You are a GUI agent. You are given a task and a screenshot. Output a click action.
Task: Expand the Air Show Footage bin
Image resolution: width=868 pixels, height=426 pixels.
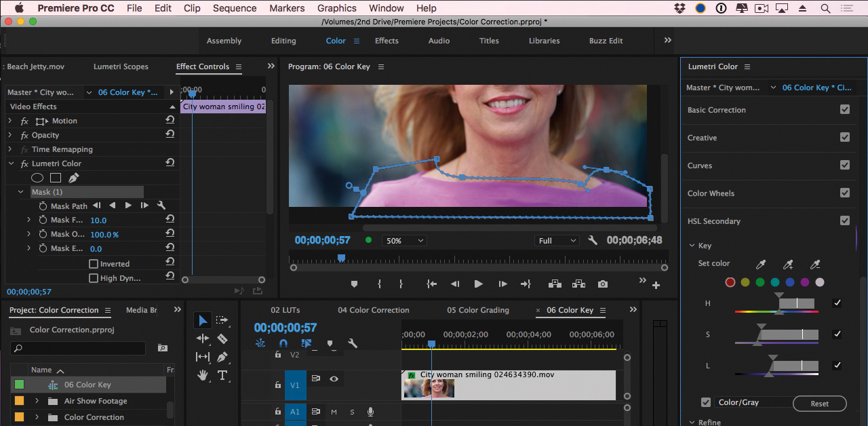pos(37,401)
